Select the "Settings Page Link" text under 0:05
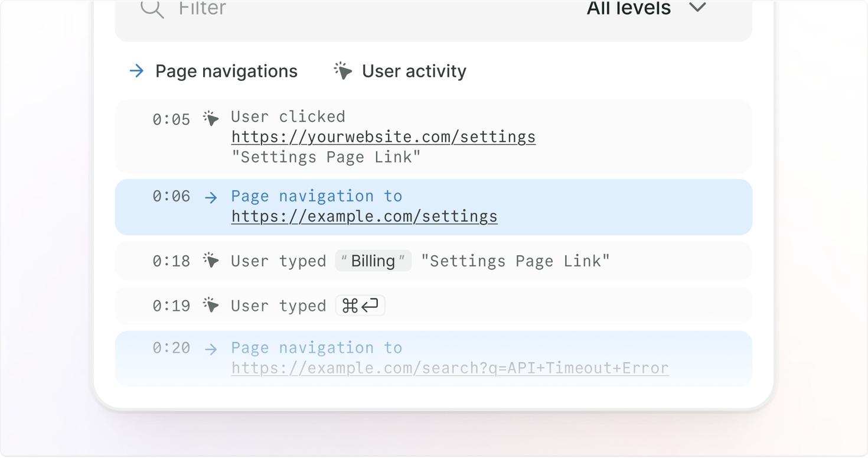The height and width of the screenshot is (458, 868). [x=326, y=157]
